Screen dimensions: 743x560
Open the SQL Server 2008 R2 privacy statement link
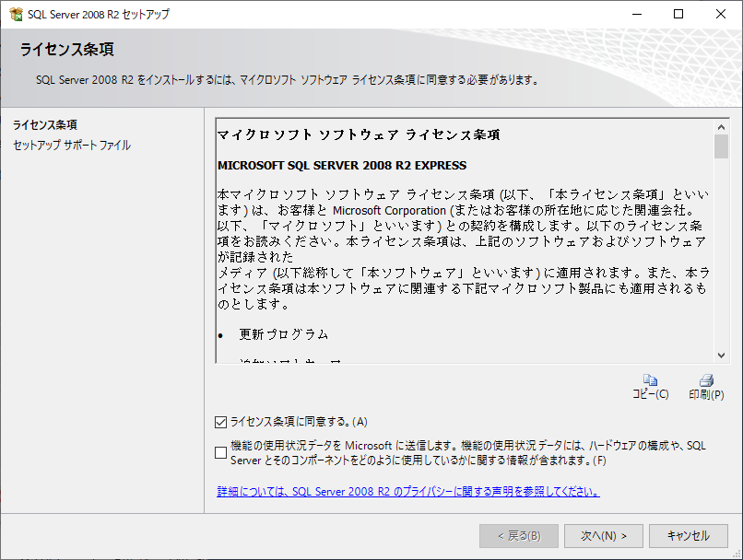(x=408, y=491)
